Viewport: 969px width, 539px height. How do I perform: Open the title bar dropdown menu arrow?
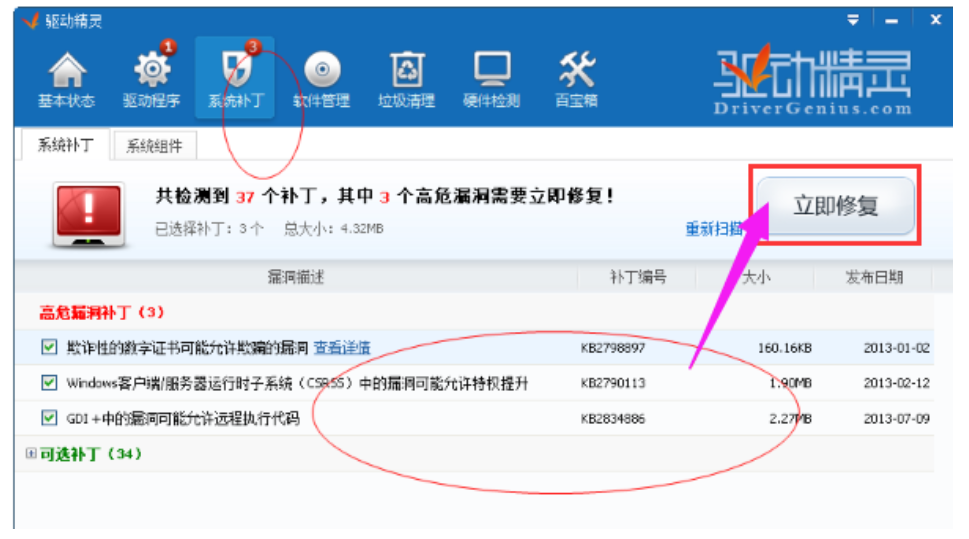click(x=853, y=20)
